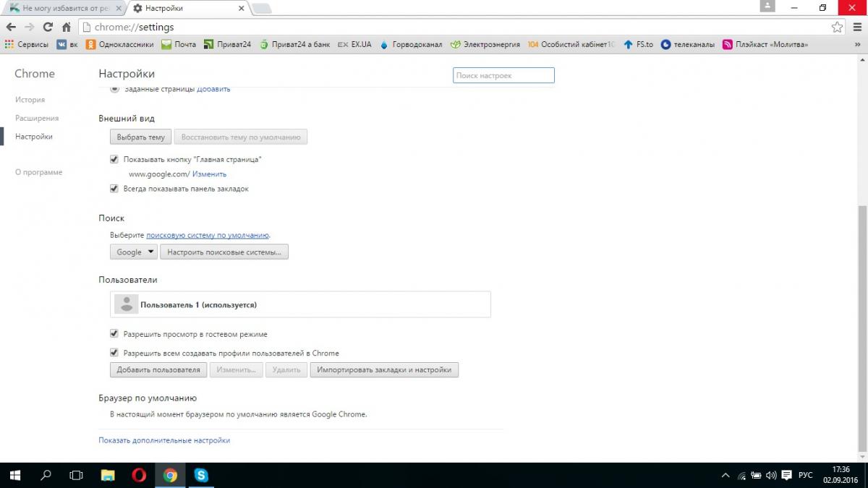This screenshot has height=488, width=868.
Task: Click Восстановить тему по умолчанию button
Action: coord(241,137)
